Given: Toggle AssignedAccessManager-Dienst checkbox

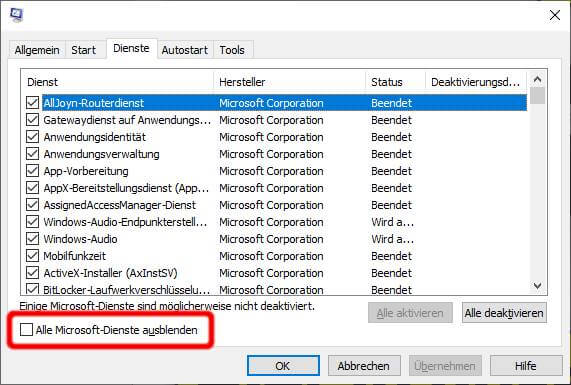Looking at the screenshot, I should pos(32,205).
